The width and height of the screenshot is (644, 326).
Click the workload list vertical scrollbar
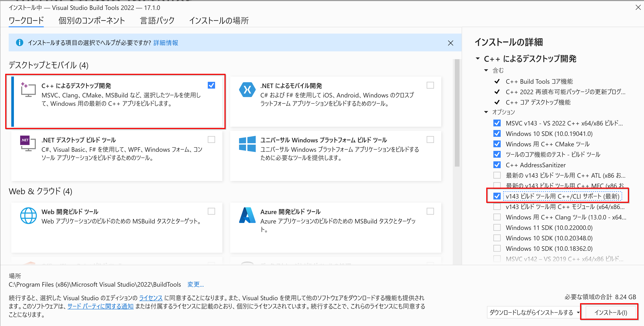[x=457, y=113]
